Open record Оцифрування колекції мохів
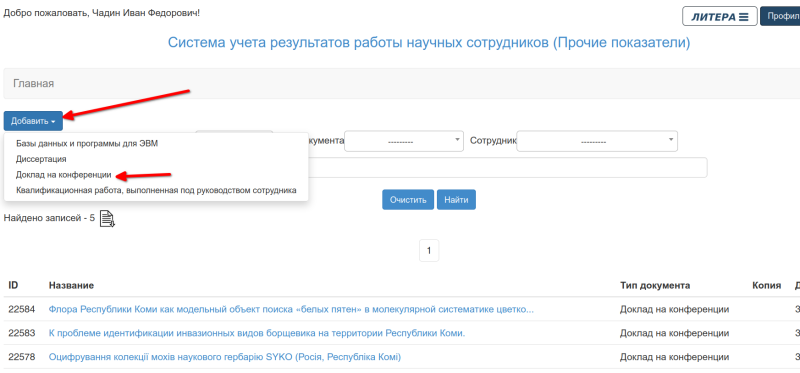Screen dimensions: 800x373 coord(224,357)
